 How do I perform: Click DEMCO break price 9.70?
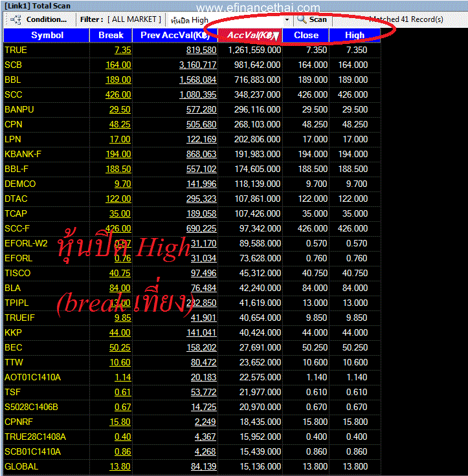(x=123, y=184)
